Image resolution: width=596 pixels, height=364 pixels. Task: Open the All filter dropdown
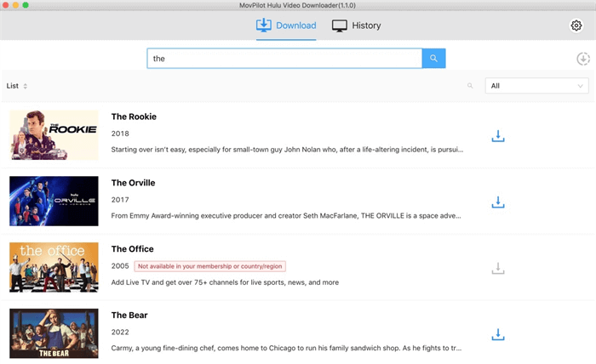(536, 86)
